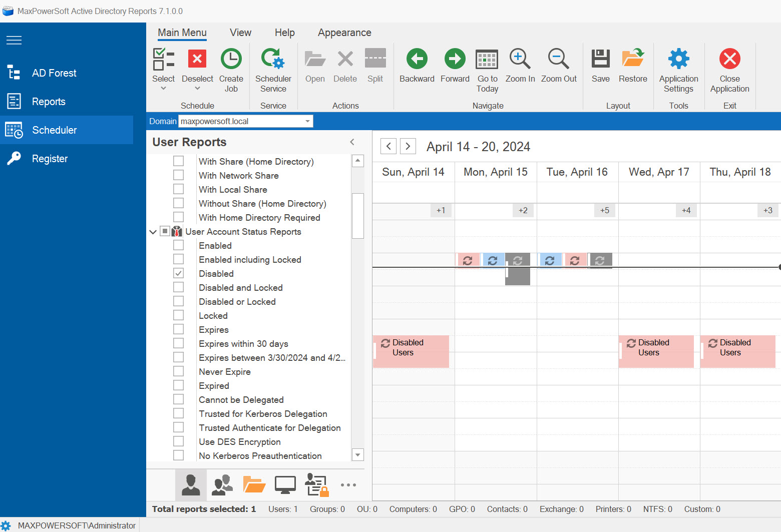The height and width of the screenshot is (532, 781).
Task: Switch to User reports category icon
Action: (x=191, y=485)
